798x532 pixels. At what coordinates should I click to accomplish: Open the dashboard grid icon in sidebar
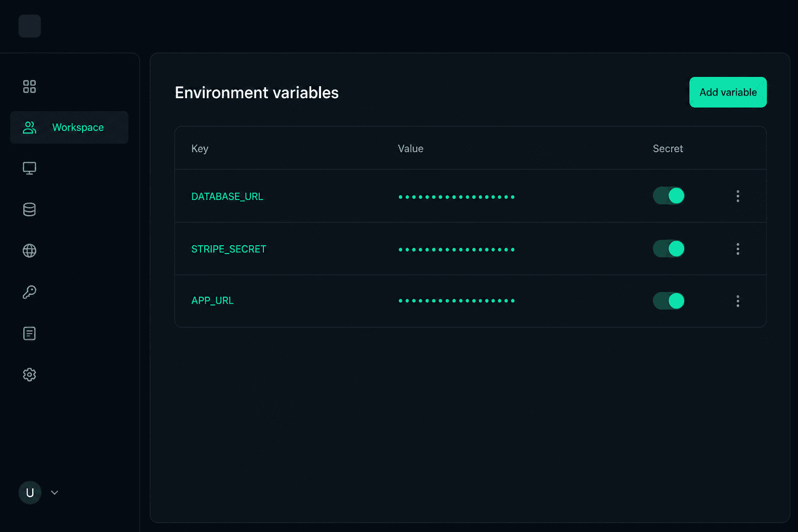(30, 86)
